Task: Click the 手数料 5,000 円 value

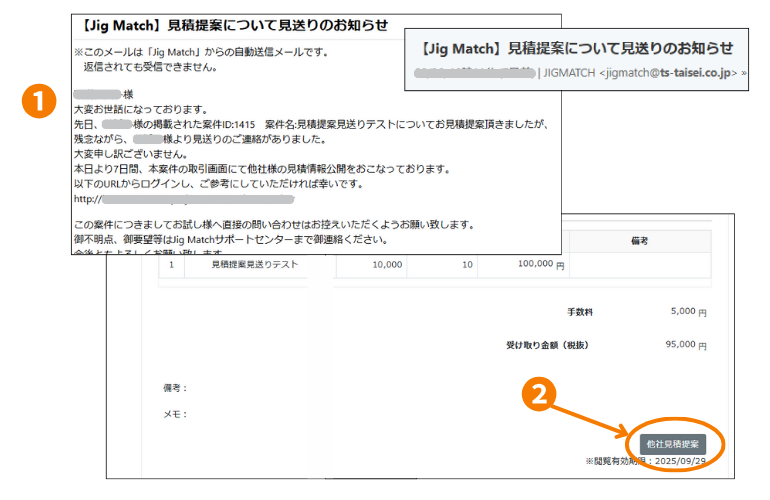Action: point(688,311)
